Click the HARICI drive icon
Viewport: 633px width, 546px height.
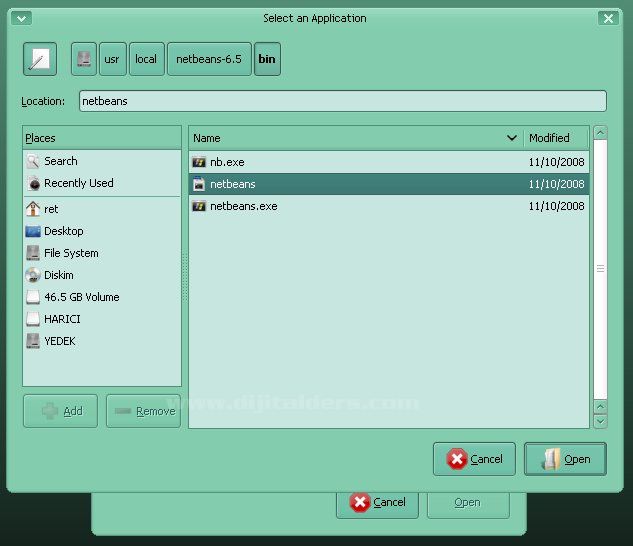pyautogui.click(x=33, y=319)
